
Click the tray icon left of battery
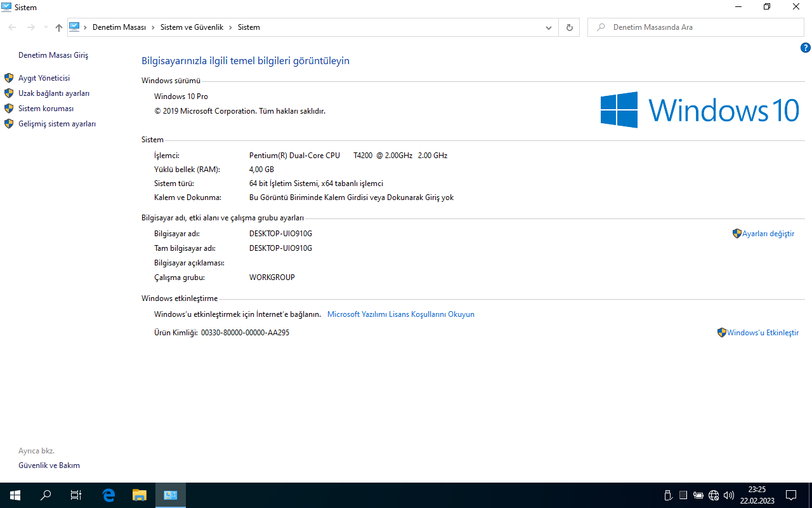point(683,495)
